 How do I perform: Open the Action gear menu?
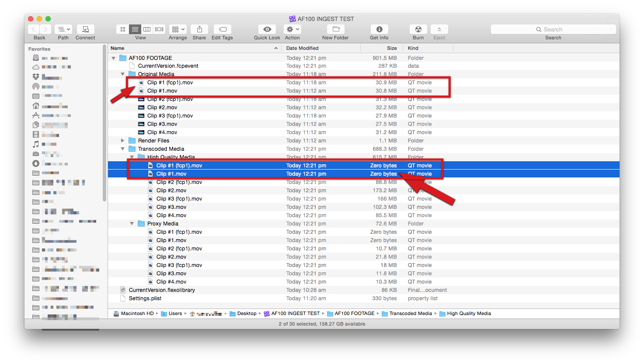(292, 29)
